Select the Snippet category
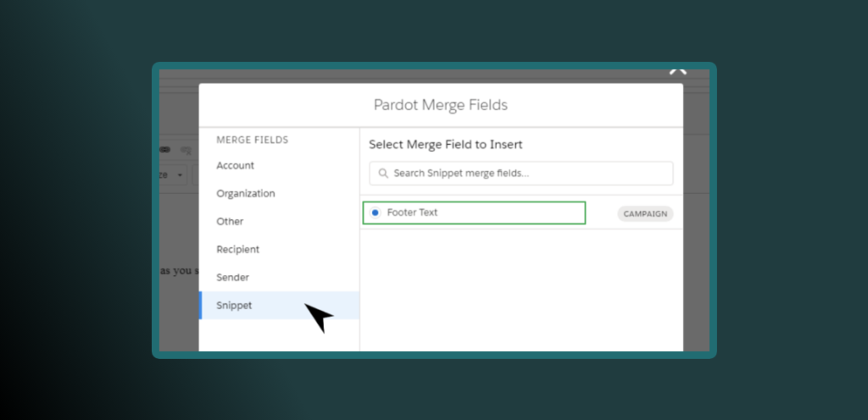The height and width of the screenshot is (420, 868). [234, 306]
